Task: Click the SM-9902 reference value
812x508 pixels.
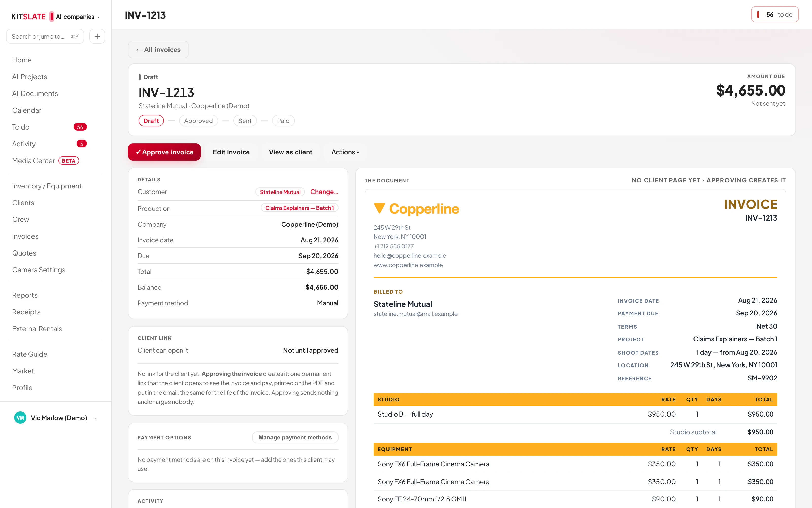Action: (762, 378)
